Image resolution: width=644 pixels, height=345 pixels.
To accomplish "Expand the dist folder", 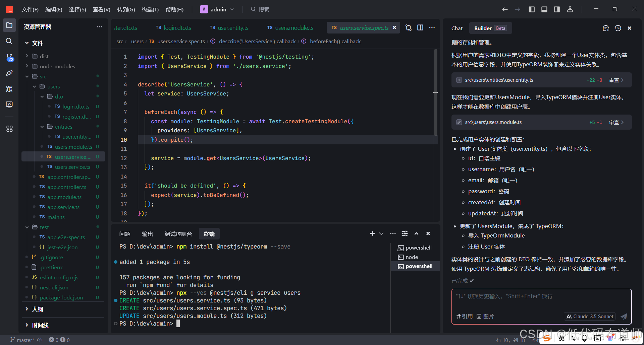I will [x=44, y=56].
